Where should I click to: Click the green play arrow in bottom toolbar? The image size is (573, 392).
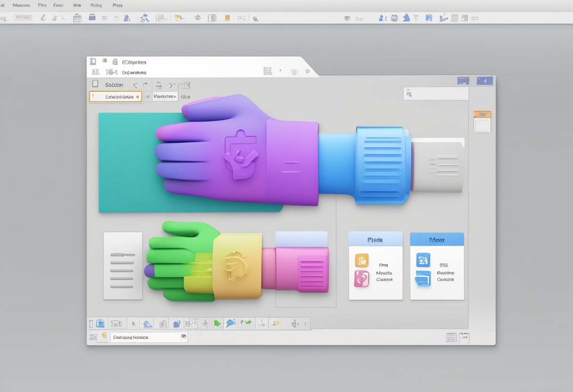pyautogui.click(x=217, y=323)
